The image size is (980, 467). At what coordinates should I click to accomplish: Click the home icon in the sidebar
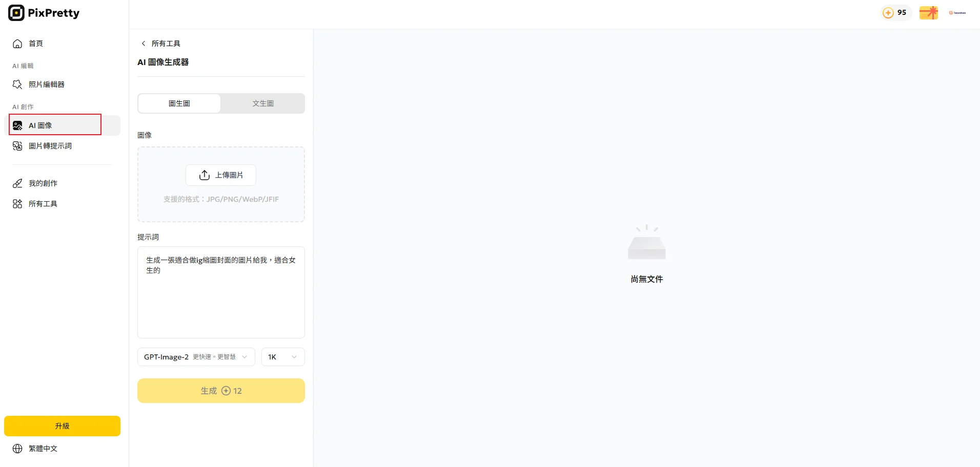(17, 44)
